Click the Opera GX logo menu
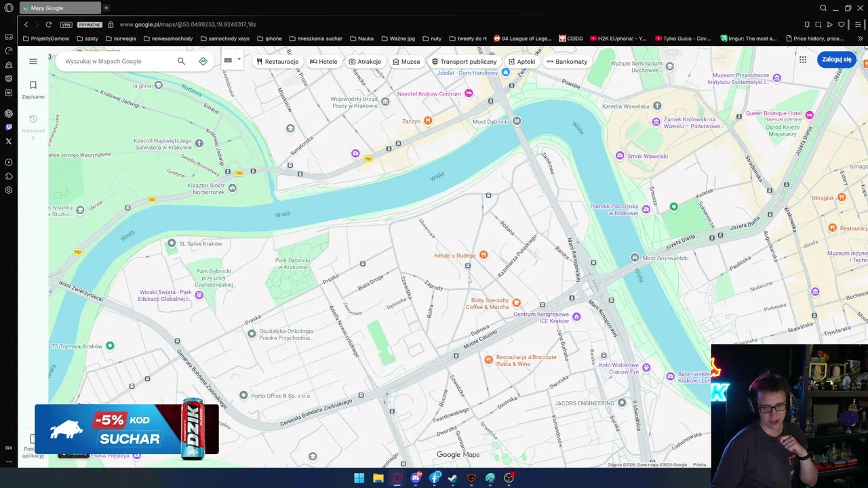This screenshot has height=488, width=868. pos(9,8)
